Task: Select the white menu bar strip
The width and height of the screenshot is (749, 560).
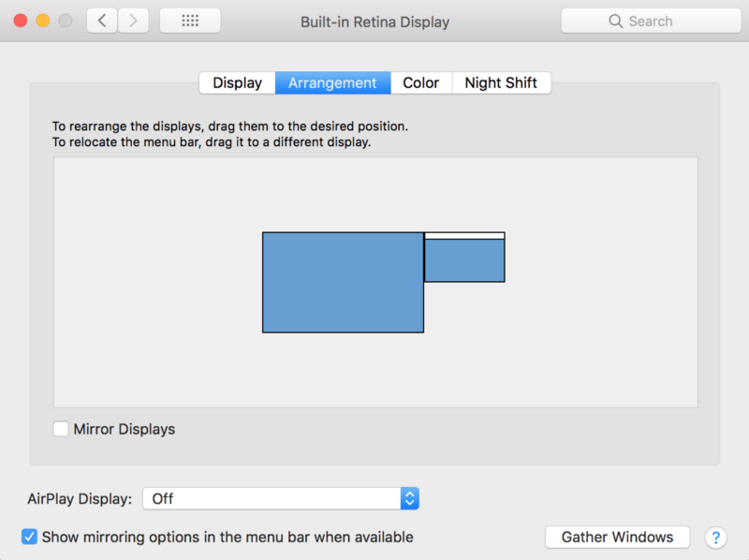Action: pyautogui.click(x=464, y=236)
